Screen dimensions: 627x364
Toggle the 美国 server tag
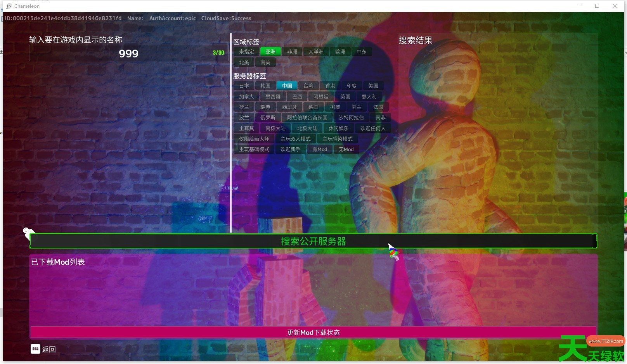(x=373, y=86)
